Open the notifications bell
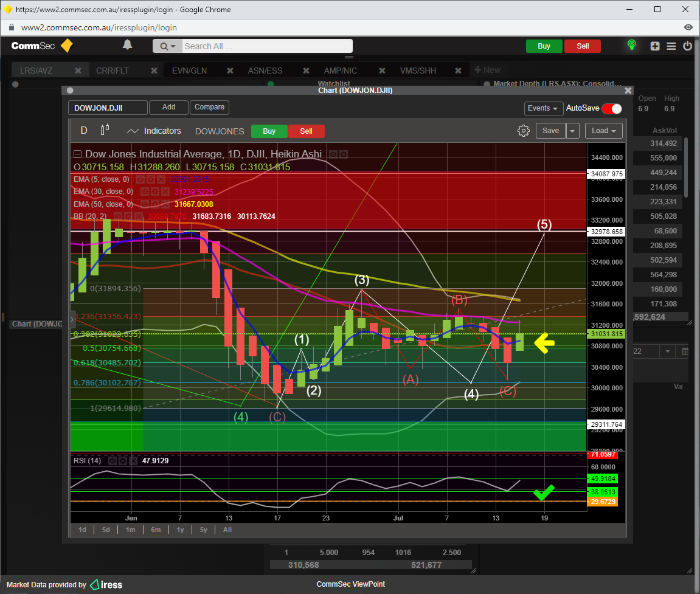This screenshot has height=594, width=700. 127,45
